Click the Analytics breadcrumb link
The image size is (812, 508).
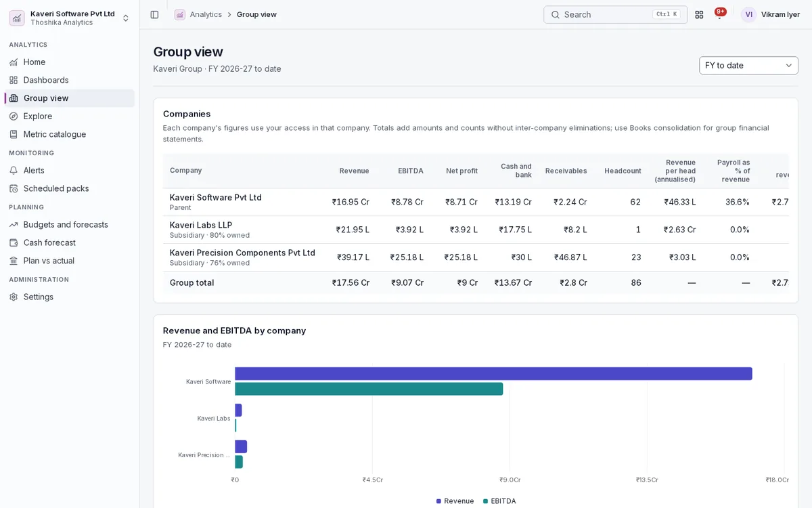206,14
